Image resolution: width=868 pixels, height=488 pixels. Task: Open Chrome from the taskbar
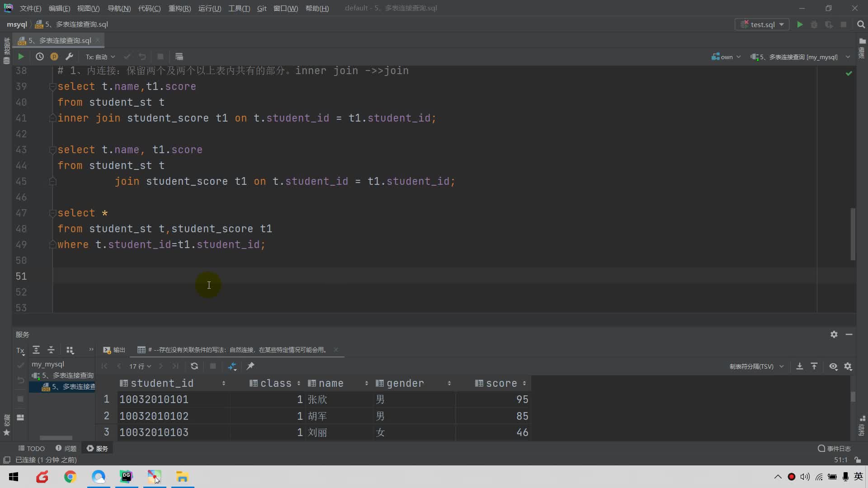tap(70, 477)
